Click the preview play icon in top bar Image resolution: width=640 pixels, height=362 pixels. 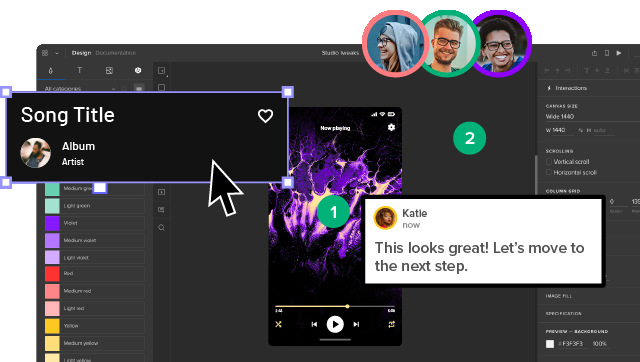pos(619,53)
